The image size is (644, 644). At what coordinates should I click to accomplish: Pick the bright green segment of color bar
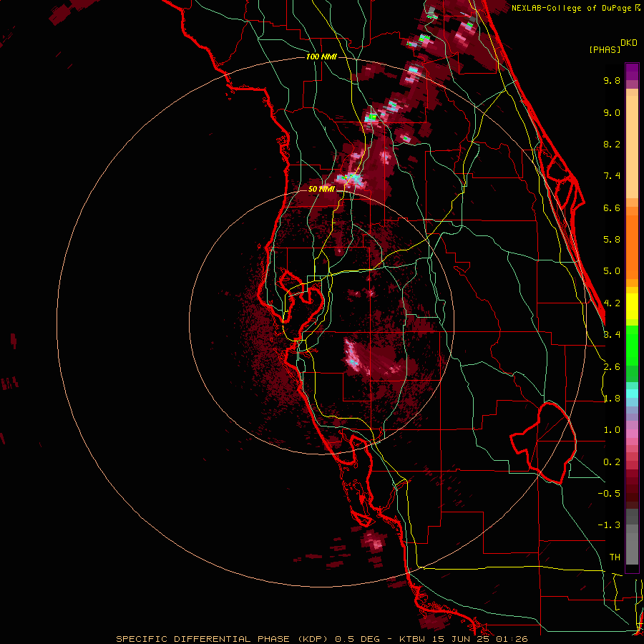click(x=632, y=345)
